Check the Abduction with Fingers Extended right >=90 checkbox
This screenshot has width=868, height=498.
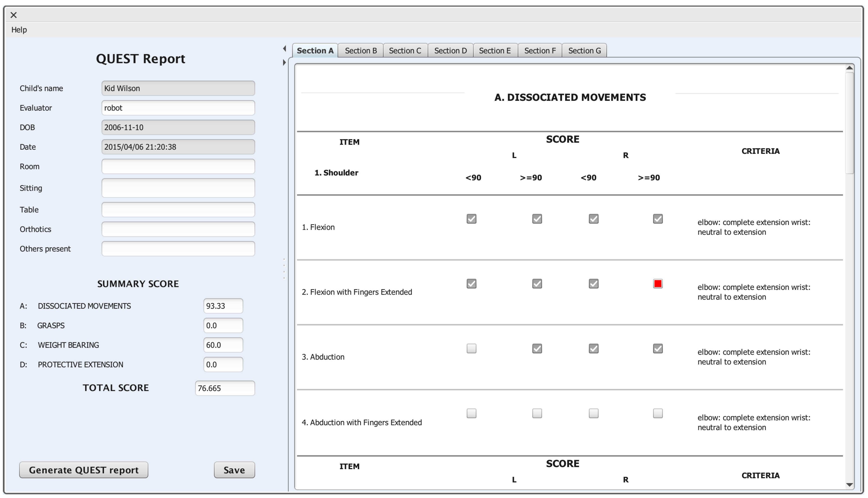point(658,414)
